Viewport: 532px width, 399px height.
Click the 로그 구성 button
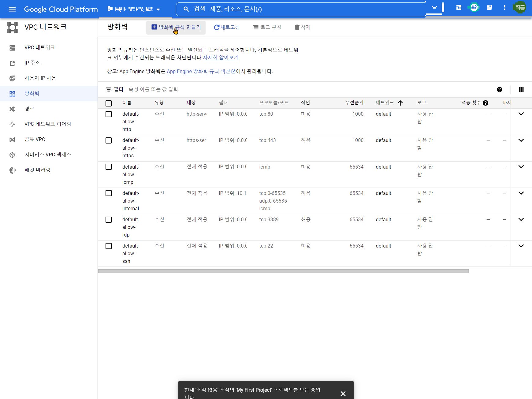[267, 28]
